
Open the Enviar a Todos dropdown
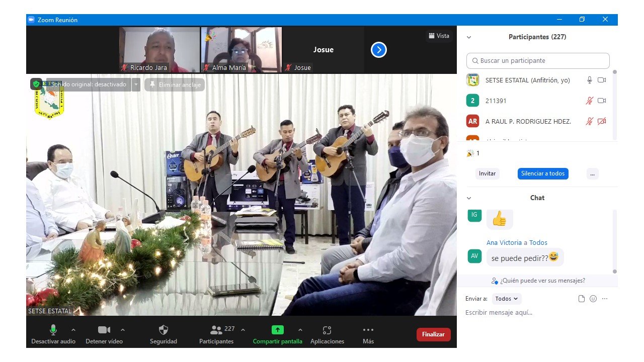point(507,299)
